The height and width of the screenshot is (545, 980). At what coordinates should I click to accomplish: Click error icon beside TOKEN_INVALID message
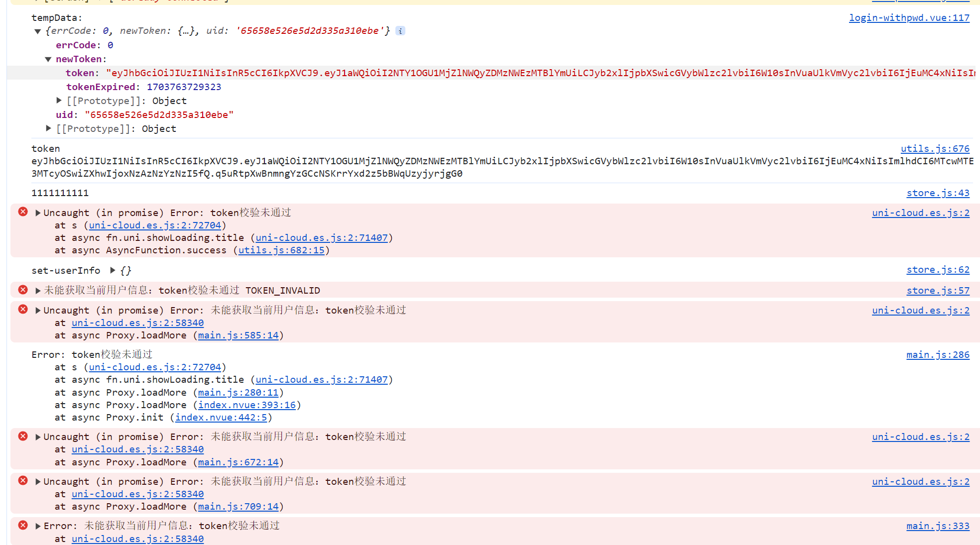pyautogui.click(x=23, y=290)
